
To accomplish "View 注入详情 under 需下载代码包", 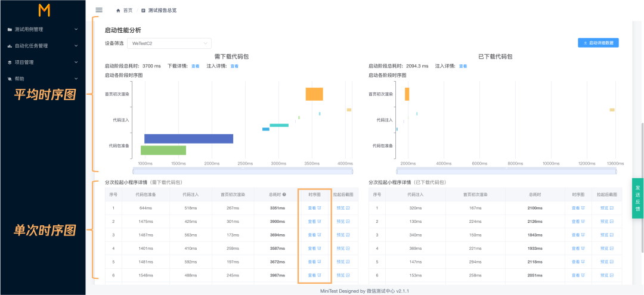I will (234, 66).
